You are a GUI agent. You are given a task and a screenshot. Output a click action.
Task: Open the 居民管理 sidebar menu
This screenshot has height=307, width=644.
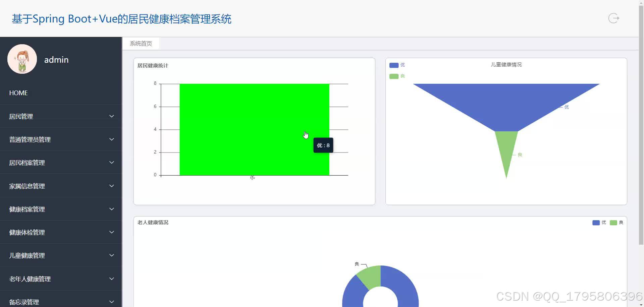point(61,116)
